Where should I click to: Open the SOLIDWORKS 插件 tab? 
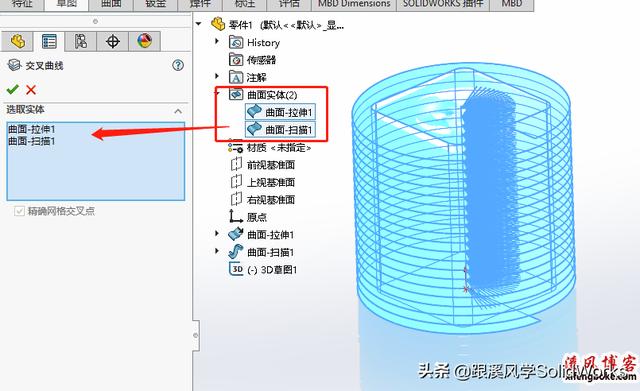[443, 4]
